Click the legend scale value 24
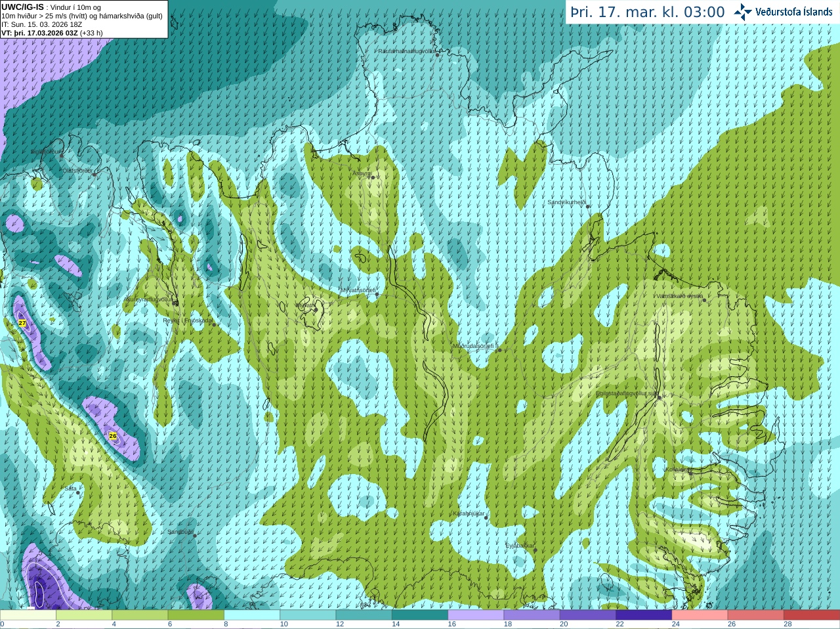Screen dimensions: 840x629 click(x=676, y=624)
